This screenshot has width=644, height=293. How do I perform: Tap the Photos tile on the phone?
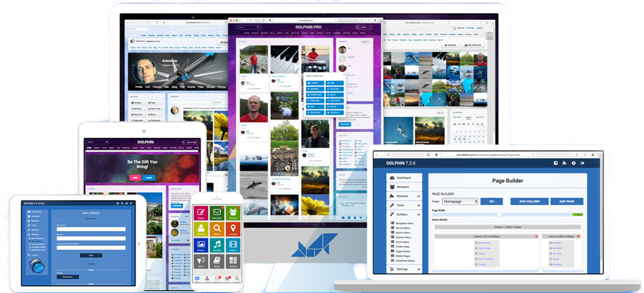click(x=201, y=245)
